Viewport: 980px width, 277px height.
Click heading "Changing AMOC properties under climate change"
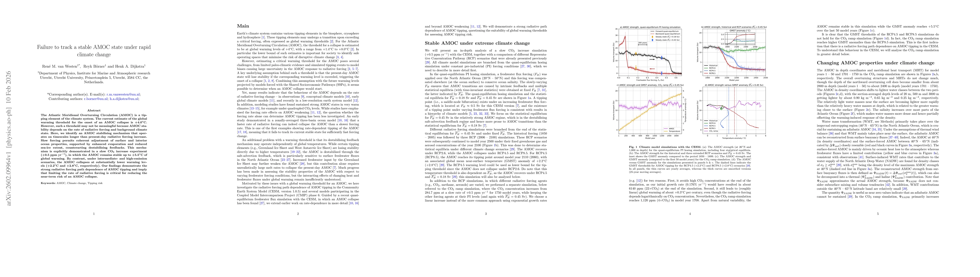(x=876, y=63)
